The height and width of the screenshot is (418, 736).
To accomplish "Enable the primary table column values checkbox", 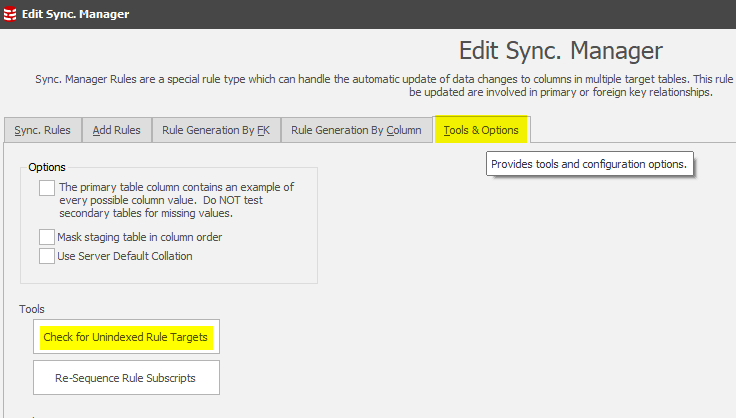I will 47,188.
